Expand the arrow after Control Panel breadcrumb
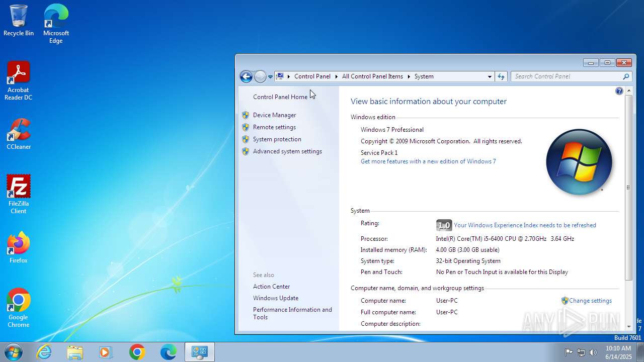The height and width of the screenshot is (362, 644). (x=337, y=76)
